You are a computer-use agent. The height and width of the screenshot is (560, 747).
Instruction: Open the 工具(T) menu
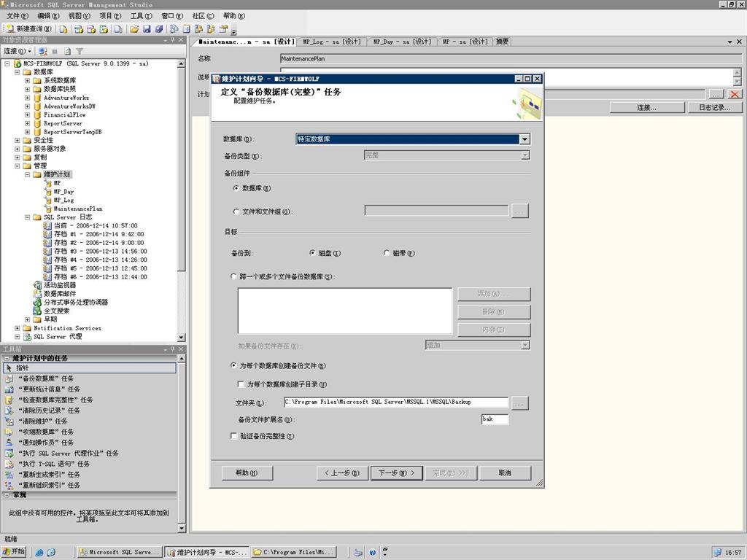[x=141, y=16]
